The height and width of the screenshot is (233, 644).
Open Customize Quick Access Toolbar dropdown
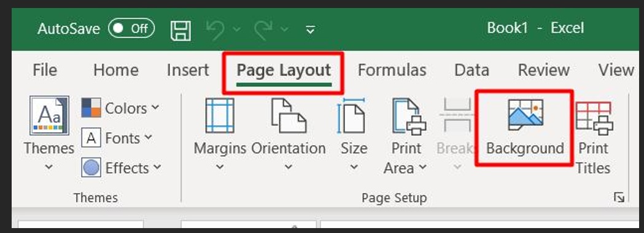click(x=311, y=30)
